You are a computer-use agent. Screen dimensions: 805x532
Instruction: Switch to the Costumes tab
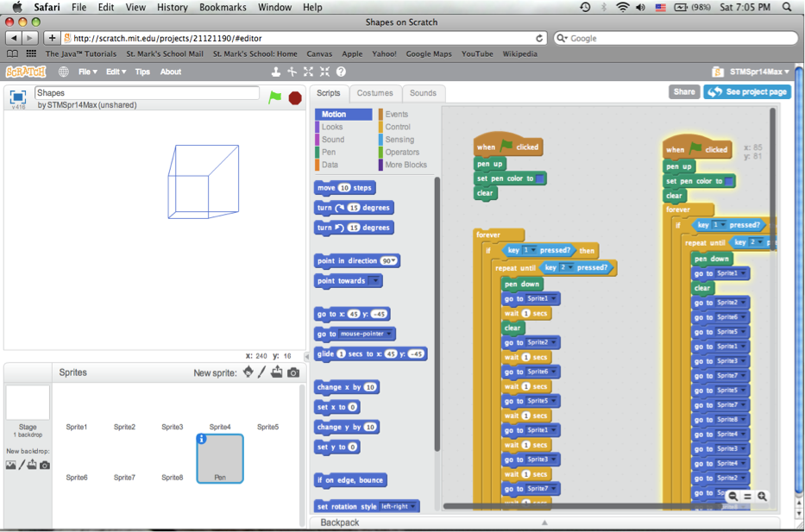(x=374, y=93)
